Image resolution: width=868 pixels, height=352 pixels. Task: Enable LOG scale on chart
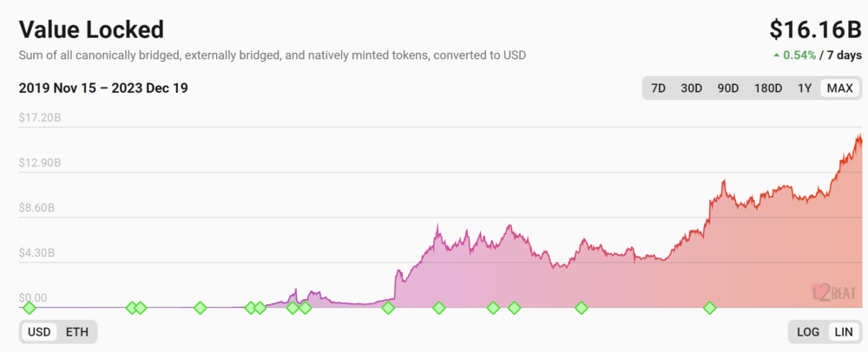click(808, 332)
